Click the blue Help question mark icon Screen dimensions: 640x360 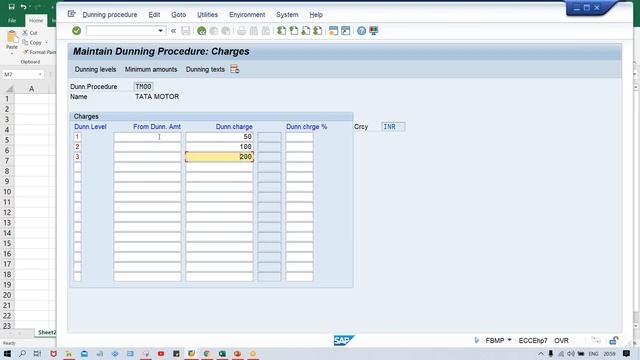point(361,31)
